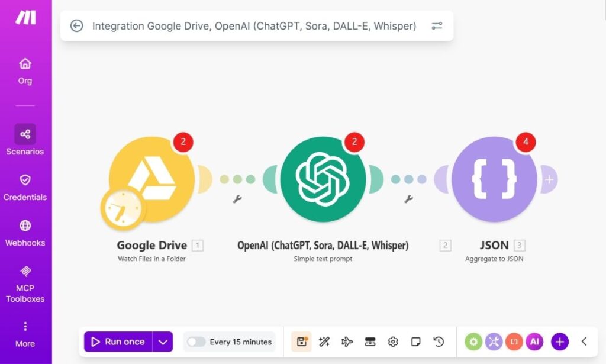Open the Scenarios section
Viewport: 606px width, 364px height.
[25, 140]
